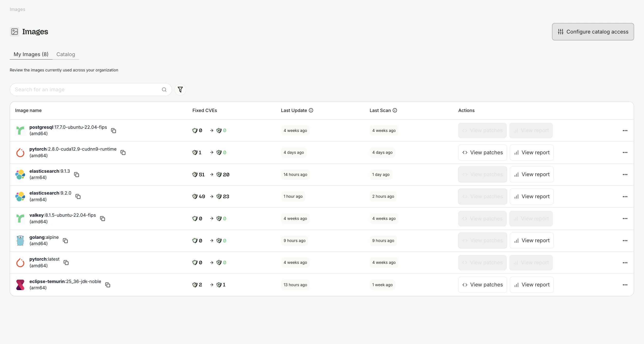View report for elasticsearch:9.1.3
Viewport: 644px width, 344px height.
pyautogui.click(x=531, y=174)
